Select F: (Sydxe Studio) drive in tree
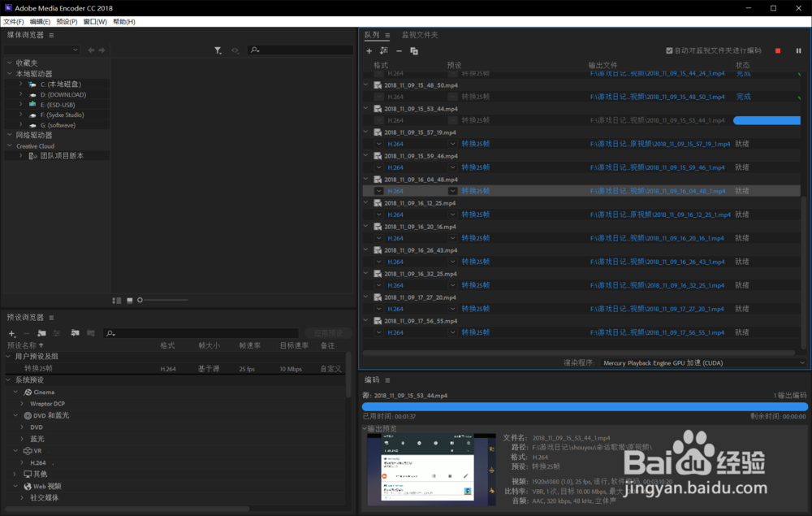This screenshot has width=812, height=516. (x=63, y=115)
